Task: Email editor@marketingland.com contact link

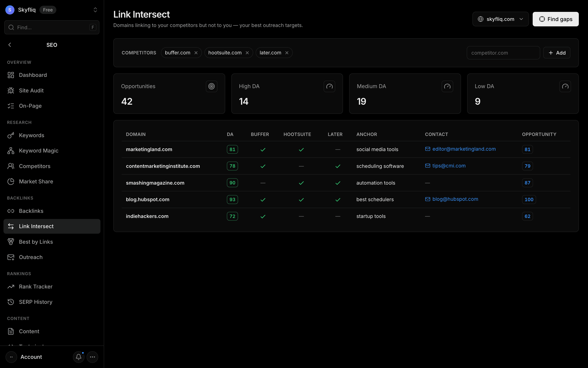Action: click(x=460, y=149)
